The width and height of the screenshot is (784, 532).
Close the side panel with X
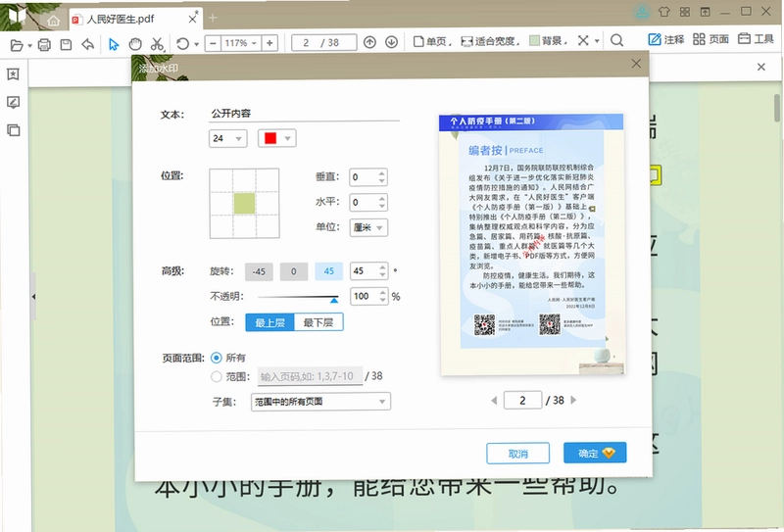[761, 67]
